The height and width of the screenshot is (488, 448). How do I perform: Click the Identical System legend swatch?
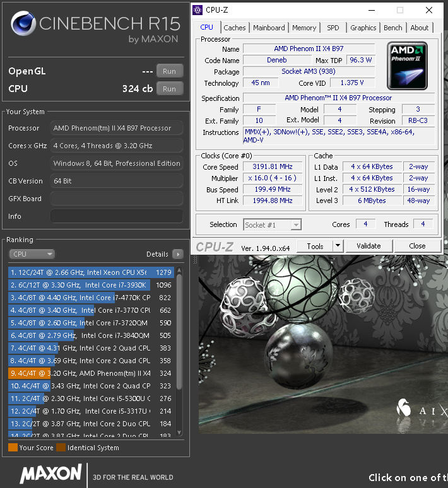click(x=61, y=448)
